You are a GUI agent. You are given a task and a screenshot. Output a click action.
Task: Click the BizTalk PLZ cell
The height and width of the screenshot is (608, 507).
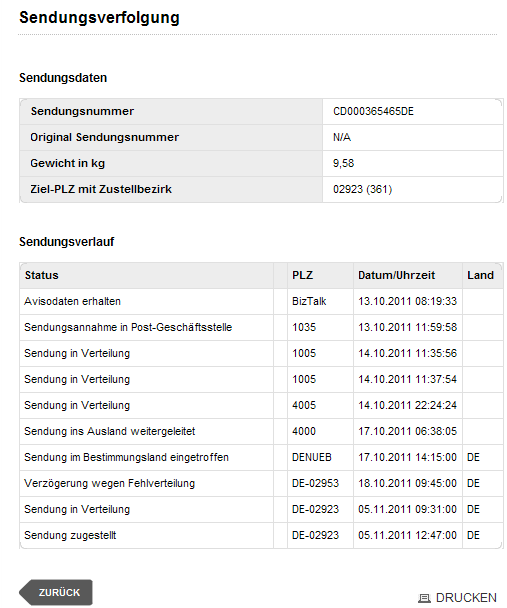tap(309, 301)
